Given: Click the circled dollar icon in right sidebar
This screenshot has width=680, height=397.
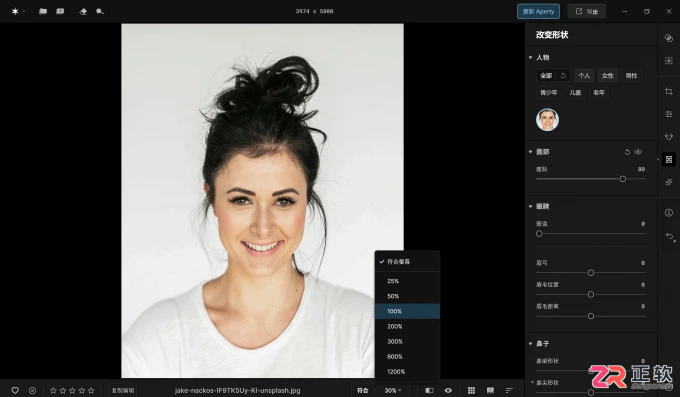Looking at the screenshot, I should click(669, 213).
